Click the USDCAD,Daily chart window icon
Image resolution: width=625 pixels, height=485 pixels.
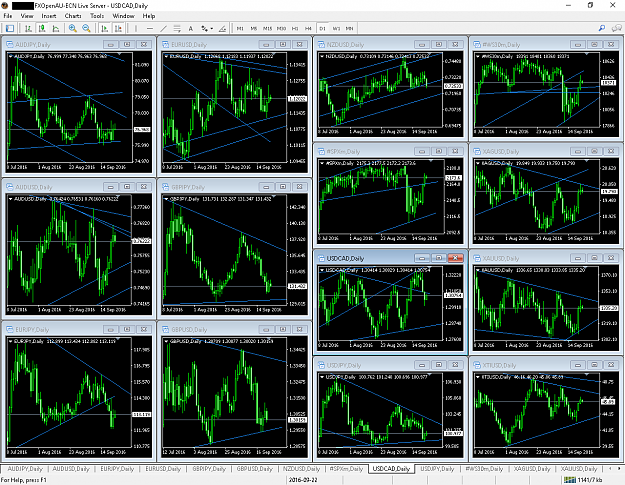tap(320, 258)
